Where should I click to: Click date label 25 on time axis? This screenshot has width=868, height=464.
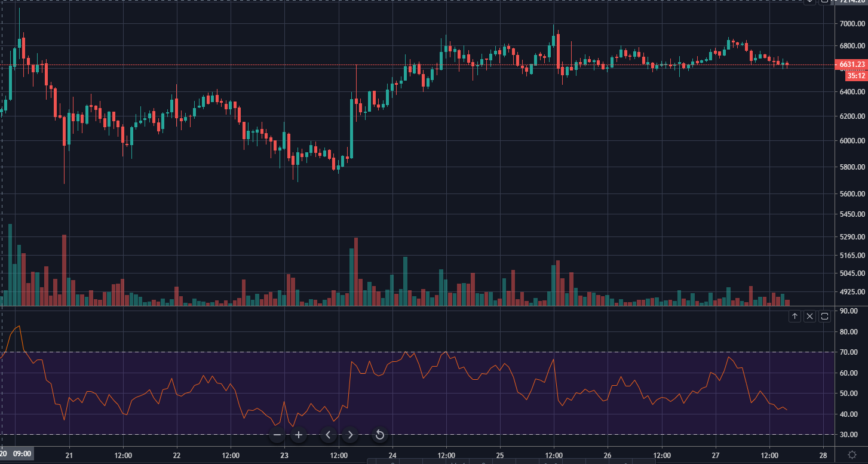pyautogui.click(x=500, y=455)
